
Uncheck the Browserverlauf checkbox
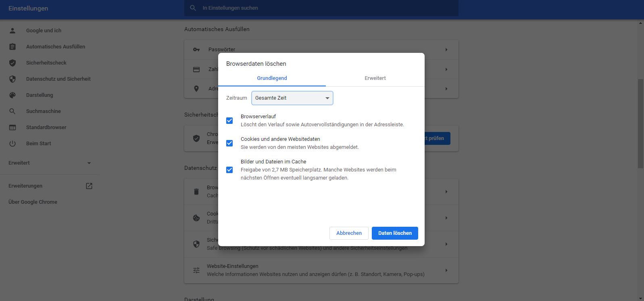coord(229,121)
